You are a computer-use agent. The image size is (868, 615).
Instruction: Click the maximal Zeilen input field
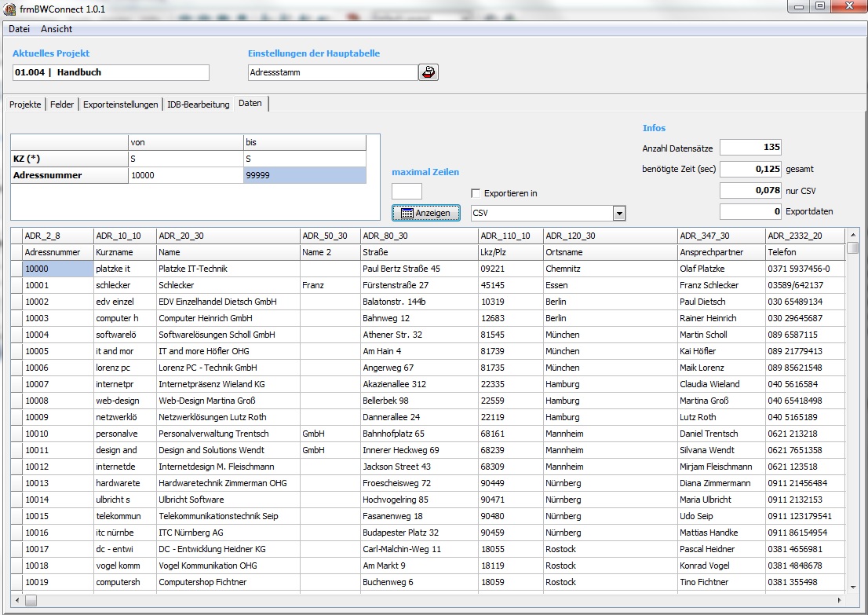point(407,192)
